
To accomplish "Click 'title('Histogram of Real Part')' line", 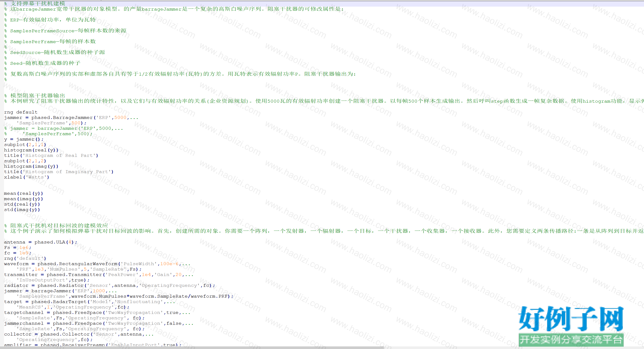I will [51, 155].
